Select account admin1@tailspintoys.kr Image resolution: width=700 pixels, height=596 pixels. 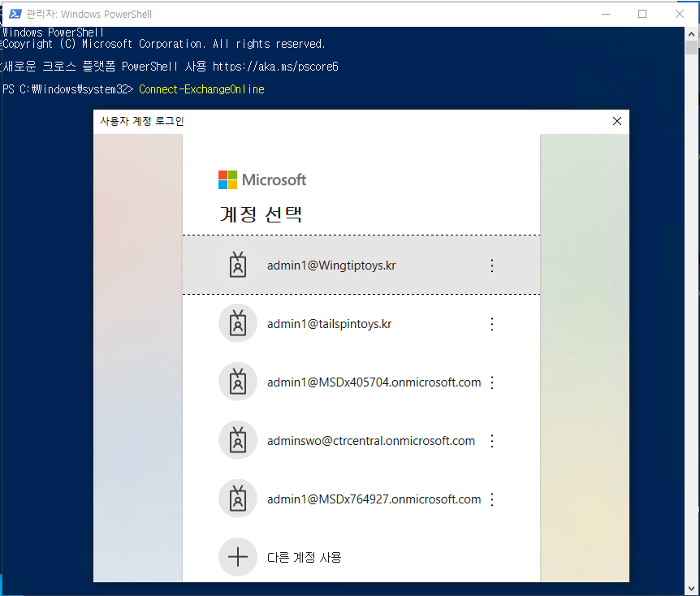(x=361, y=324)
